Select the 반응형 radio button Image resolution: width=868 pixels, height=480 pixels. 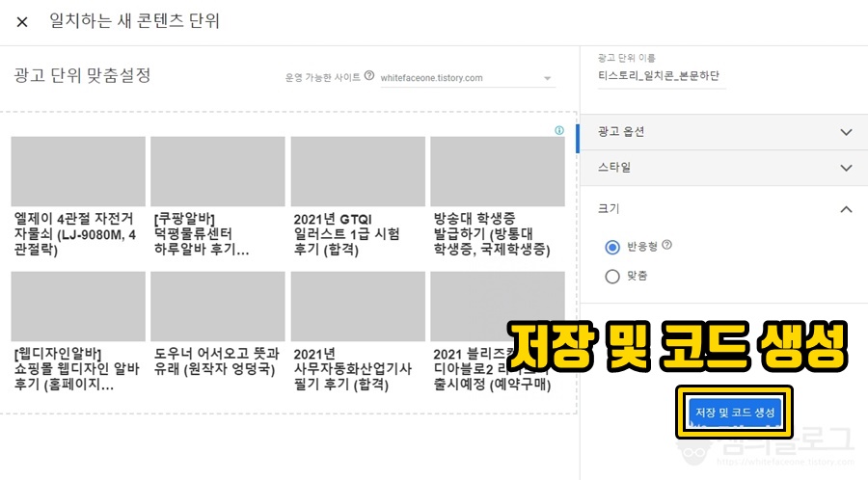[612, 247]
